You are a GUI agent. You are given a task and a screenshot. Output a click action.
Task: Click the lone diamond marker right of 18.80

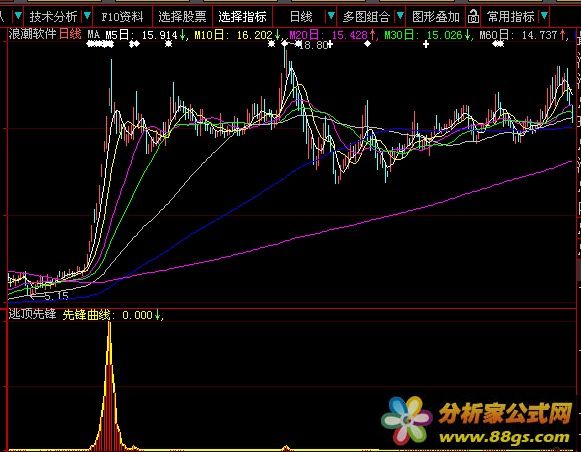[x=367, y=44]
